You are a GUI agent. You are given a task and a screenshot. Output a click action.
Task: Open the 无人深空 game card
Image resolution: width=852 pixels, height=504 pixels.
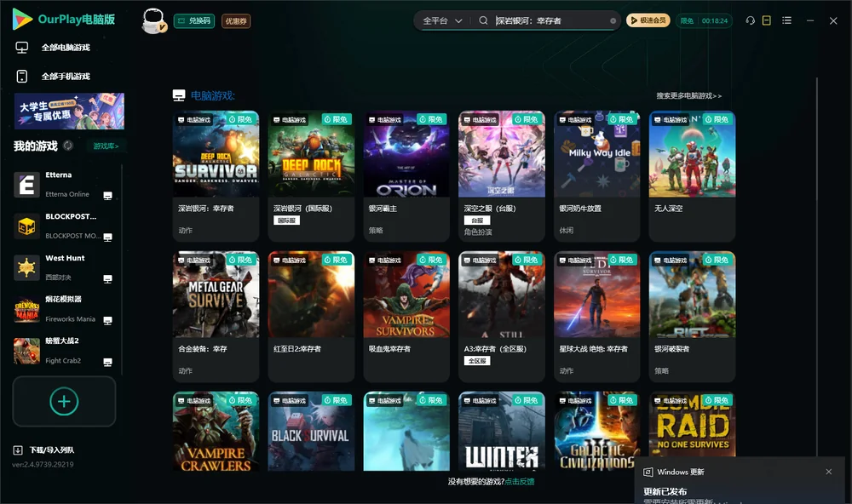[692, 176]
